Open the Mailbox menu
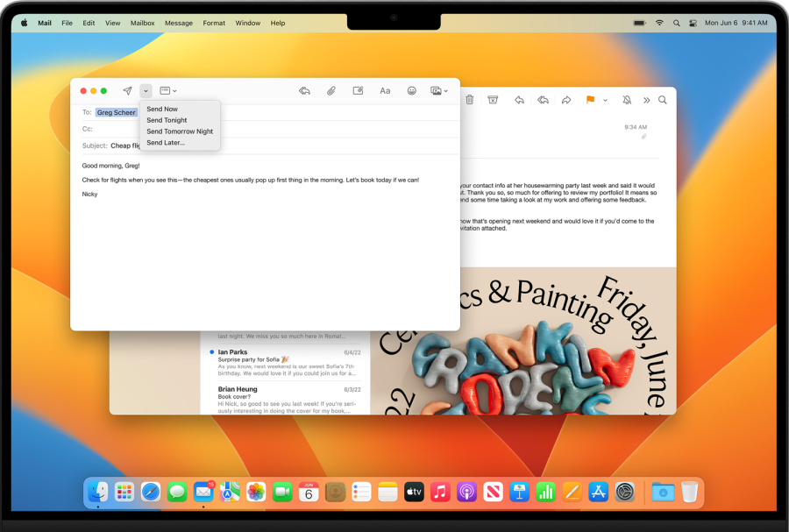The height and width of the screenshot is (532, 789). pos(142,23)
